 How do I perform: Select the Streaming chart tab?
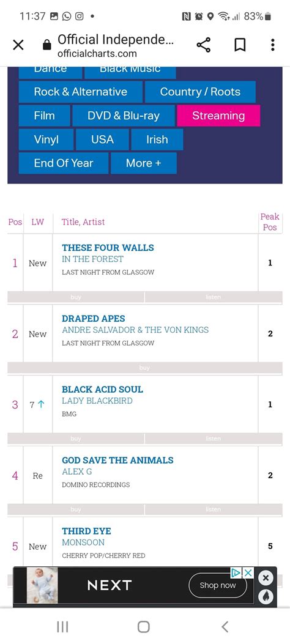(x=218, y=116)
